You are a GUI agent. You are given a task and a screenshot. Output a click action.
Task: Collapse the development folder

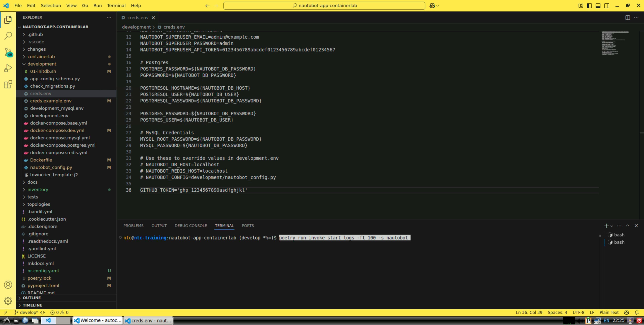pos(42,64)
